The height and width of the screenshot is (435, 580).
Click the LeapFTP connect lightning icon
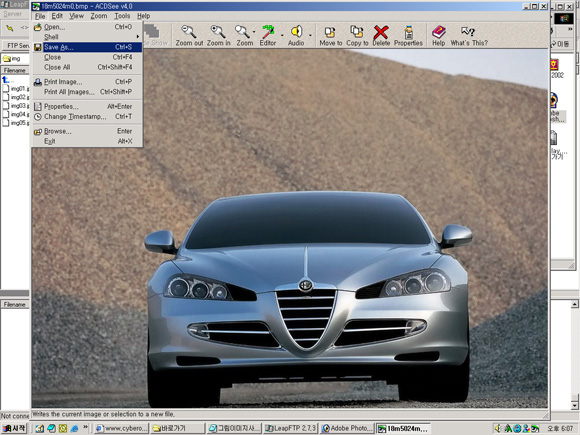(10, 28)
